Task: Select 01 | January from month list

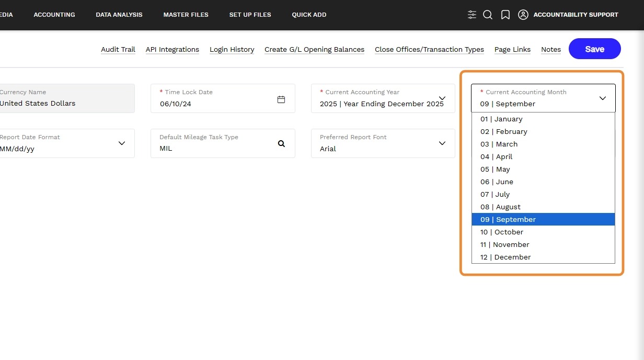Action: click(x=543, y=119)
